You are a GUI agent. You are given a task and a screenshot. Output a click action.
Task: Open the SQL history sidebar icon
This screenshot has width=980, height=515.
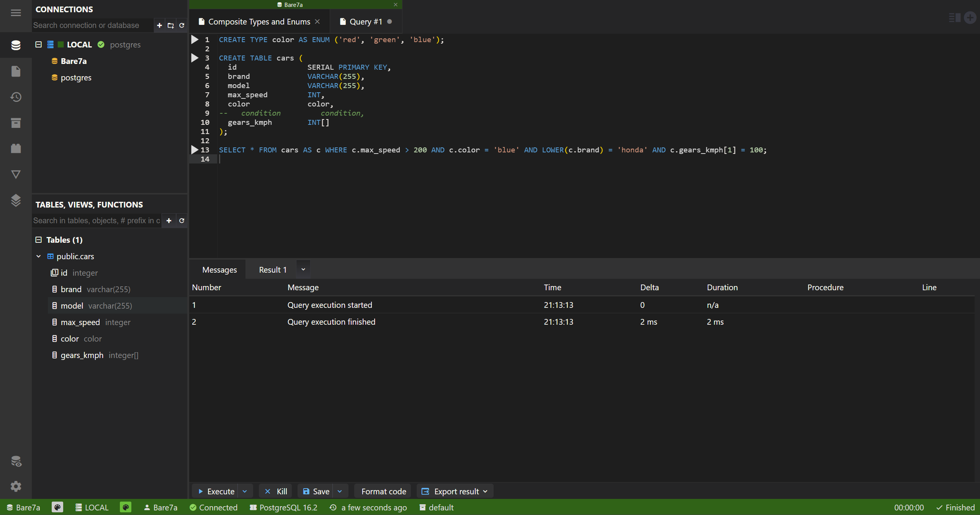point(16,97)
